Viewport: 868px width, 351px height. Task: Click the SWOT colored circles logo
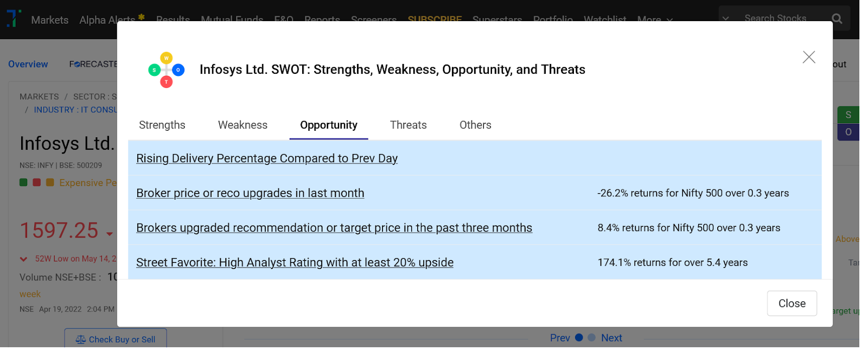click(167, 70)
